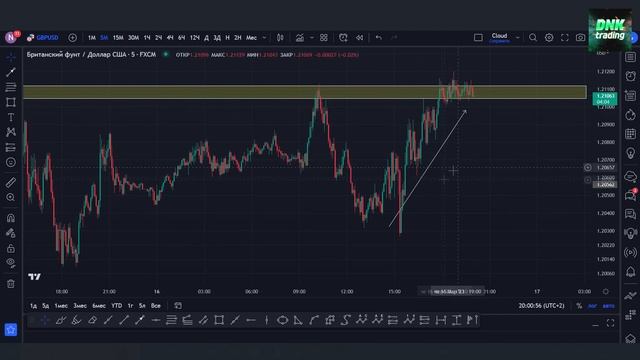Create an alert with the alarm clock icon
This screenshot has height=360, width=640.
point(343,38)
